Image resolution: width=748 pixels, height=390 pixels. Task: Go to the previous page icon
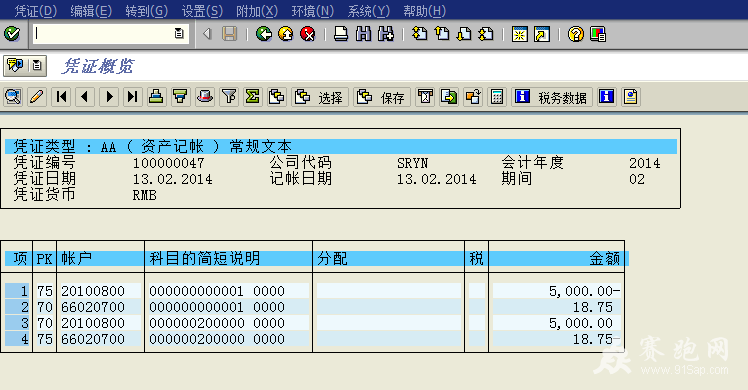442,34
